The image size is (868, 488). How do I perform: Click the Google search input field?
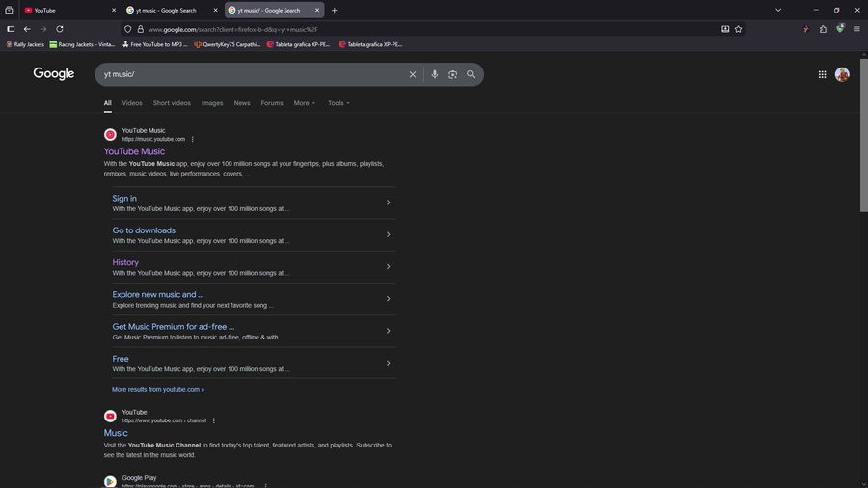(252, 74)
